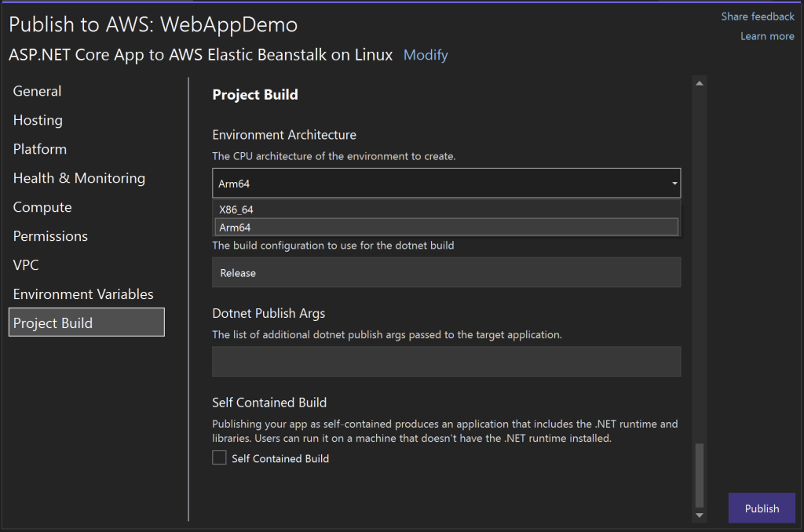The height and width of the screenshot is (532, 804).
Task: Open the Build Configuration Release dropdown
Action: [446, 272]
